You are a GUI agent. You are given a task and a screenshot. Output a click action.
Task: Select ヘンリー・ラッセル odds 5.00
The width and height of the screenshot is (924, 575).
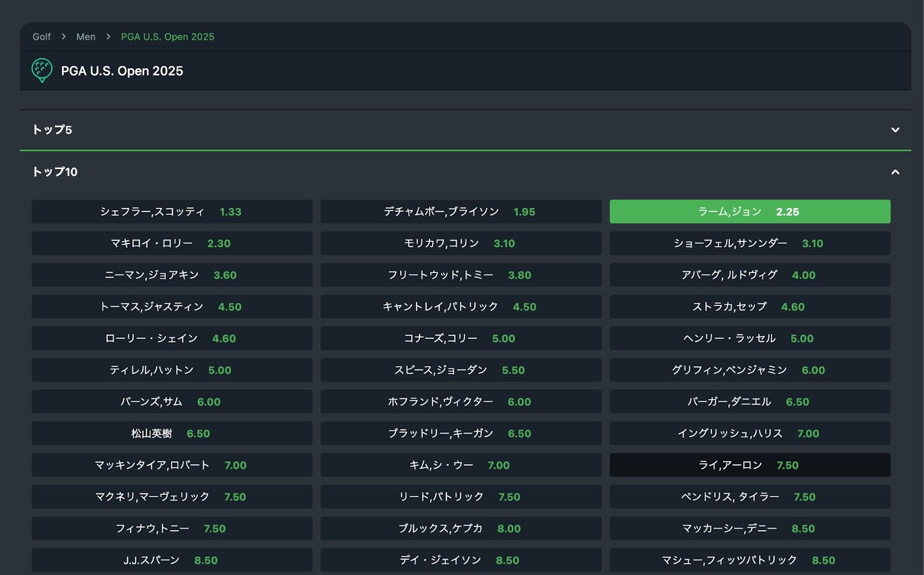click(x=750, y=338)
